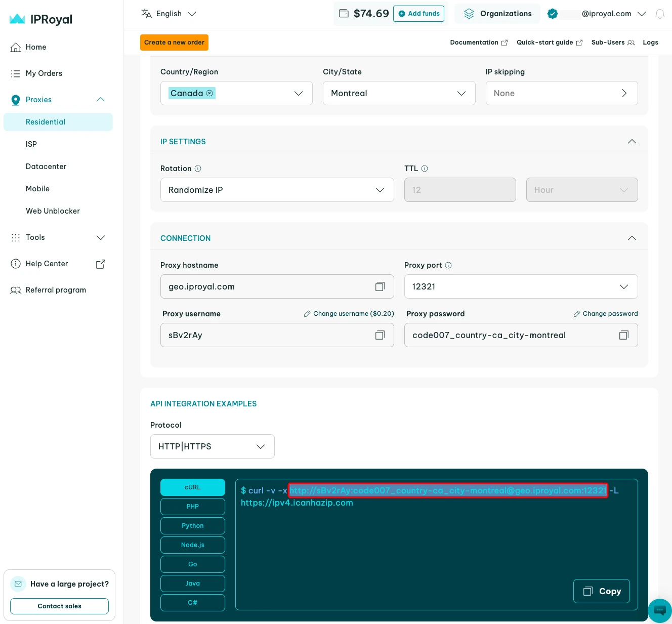Open the Documentation link
Screen dimensions: 672x624
pos(479,43)
